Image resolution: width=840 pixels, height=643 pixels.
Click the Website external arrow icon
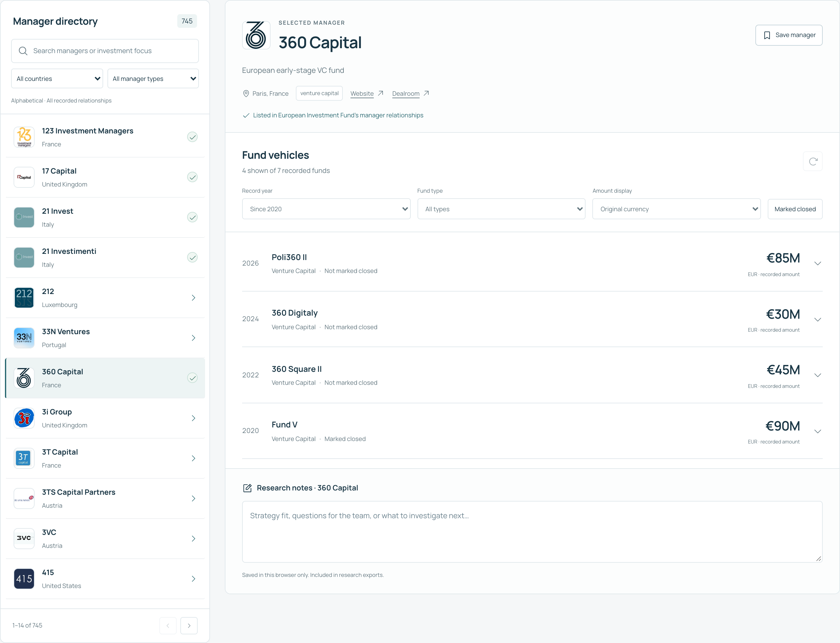pyautogui.click(x=380, y=93)
